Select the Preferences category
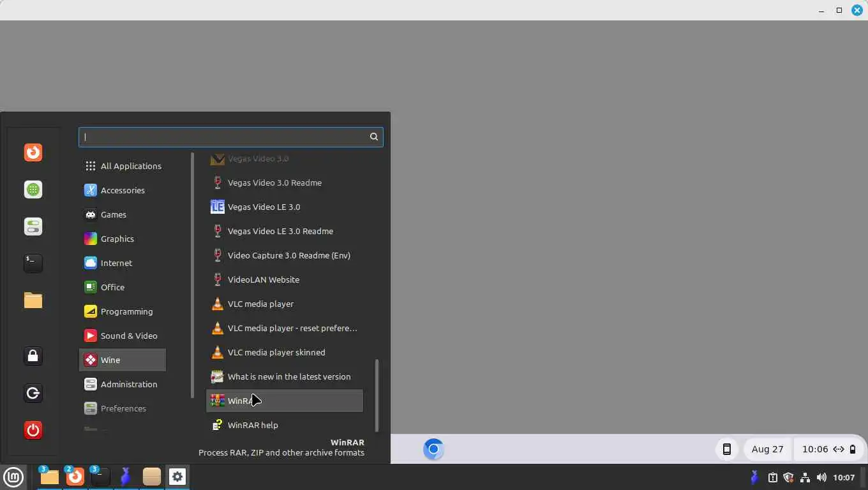The width and height of the screenshot is (868, 490). click(x=123, y=408)
